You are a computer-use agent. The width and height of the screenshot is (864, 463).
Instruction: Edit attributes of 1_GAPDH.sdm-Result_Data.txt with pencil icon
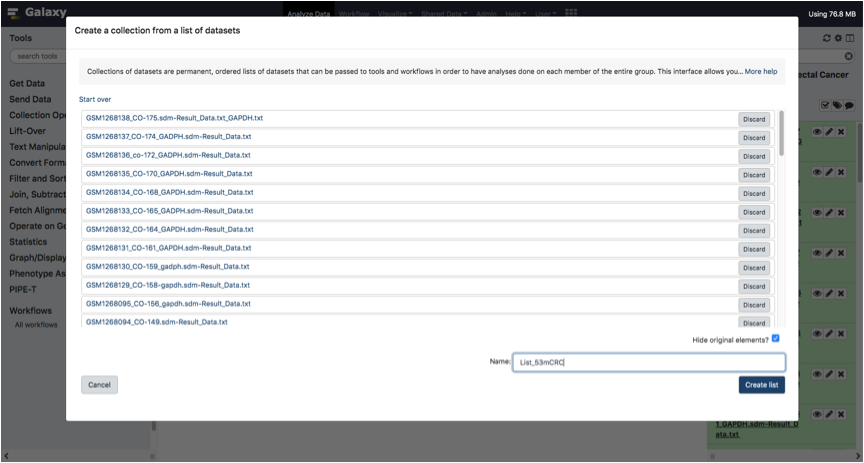pos(829,414)
